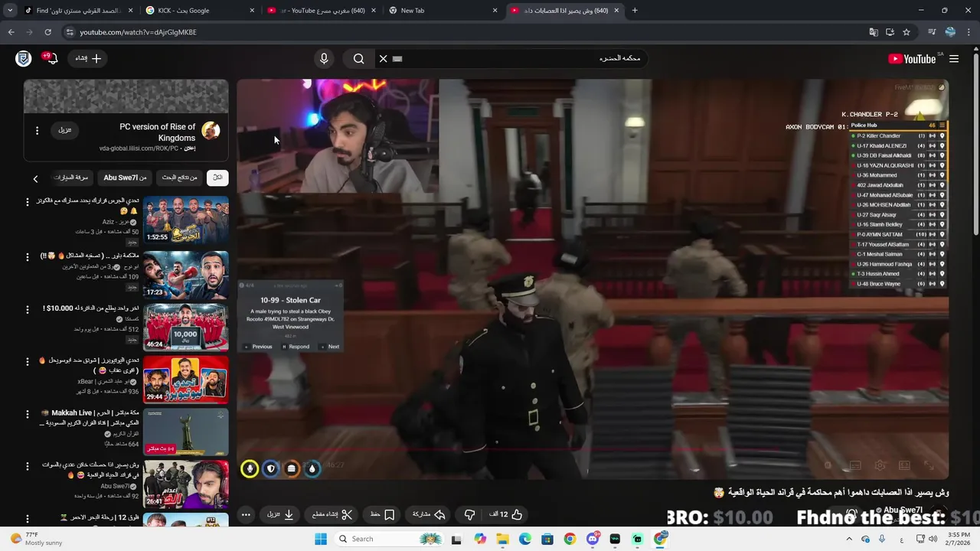Open the YouTube account avatar menu
Viewport: 980px width, 551px height.
(24, 58)
